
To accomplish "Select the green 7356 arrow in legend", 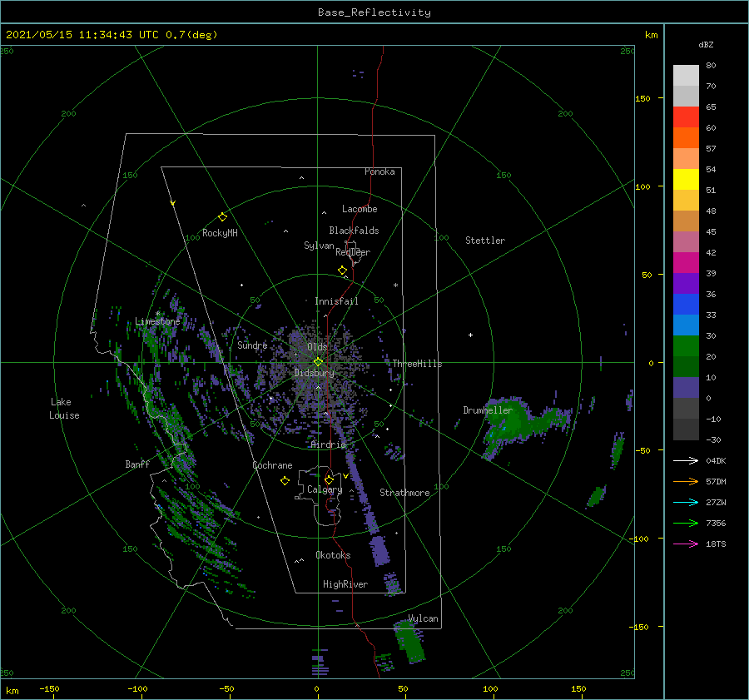I will coord(686,524).
